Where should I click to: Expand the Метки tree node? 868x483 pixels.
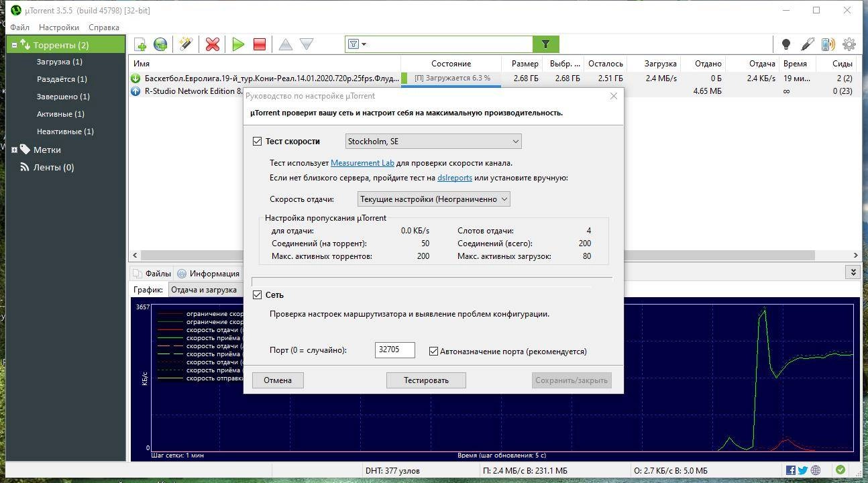click(14, 150)
